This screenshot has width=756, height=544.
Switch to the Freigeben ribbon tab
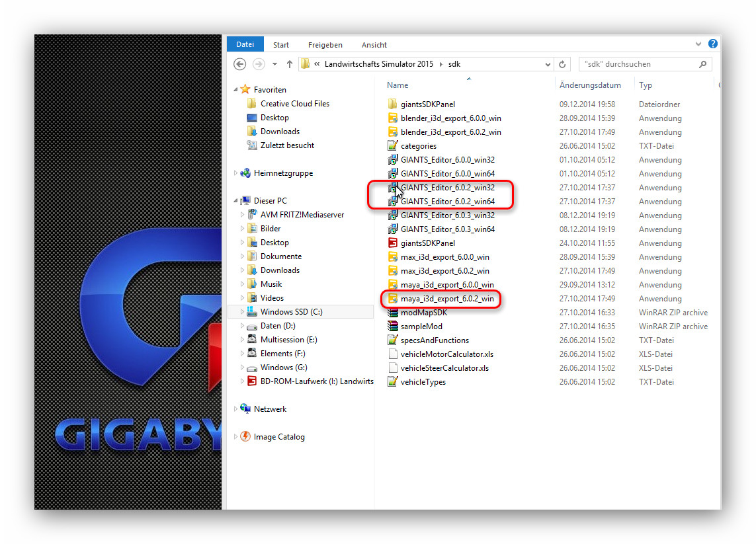coord(325,45)
